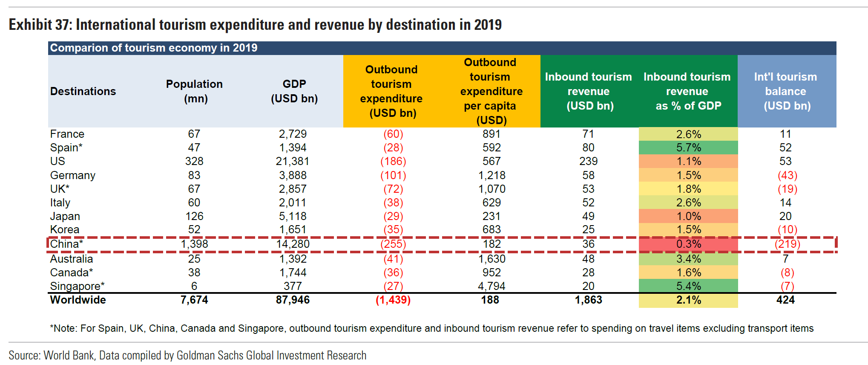Click the footnote starting with *Note
The height and width of the screenshot is (365, 868).
431,328
